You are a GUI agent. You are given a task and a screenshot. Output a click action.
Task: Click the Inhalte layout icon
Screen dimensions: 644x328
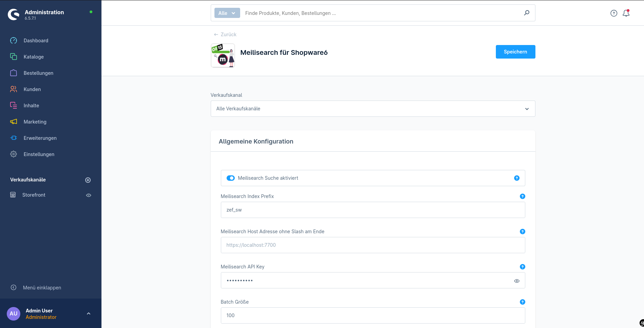(14, 106)
